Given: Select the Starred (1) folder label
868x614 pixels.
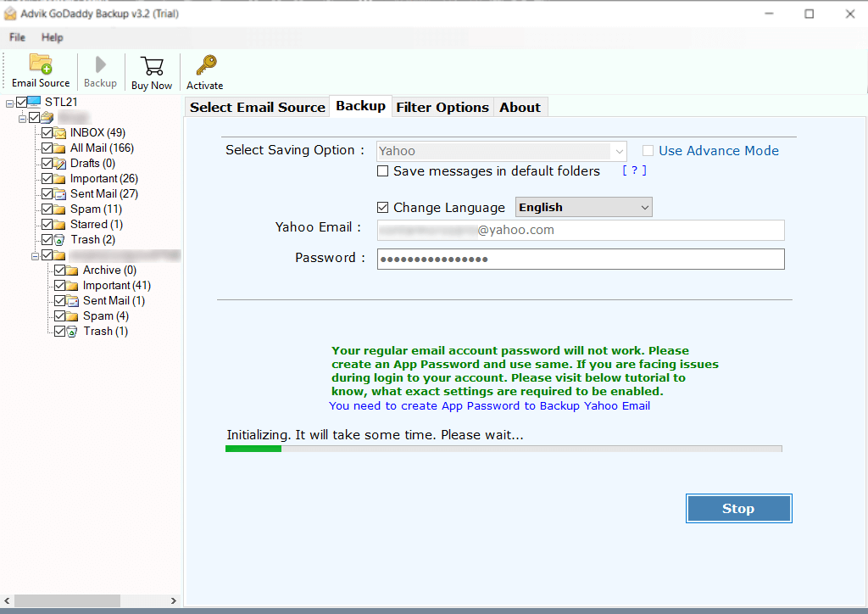Looking at the screenshot, I should [97, 224].
